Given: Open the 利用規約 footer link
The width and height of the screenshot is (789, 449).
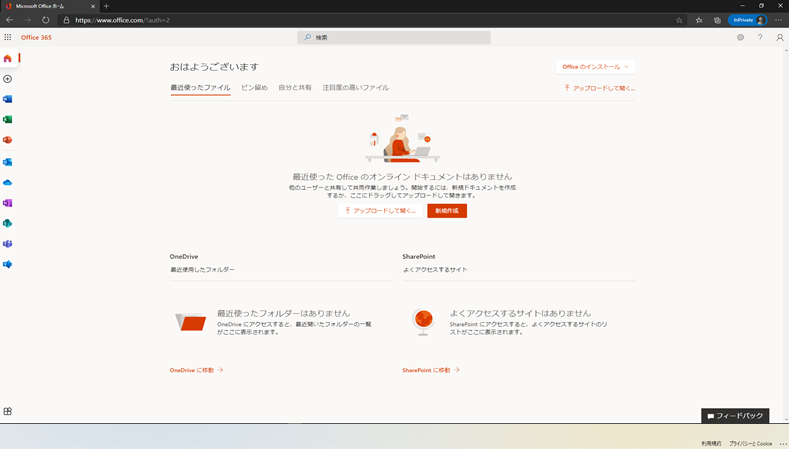Looking at the screenshot, I should (x=711, y=443).
